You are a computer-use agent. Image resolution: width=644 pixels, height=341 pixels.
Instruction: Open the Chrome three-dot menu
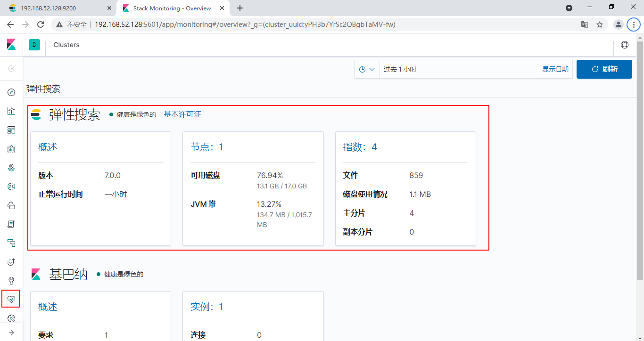tap(634, 24)
